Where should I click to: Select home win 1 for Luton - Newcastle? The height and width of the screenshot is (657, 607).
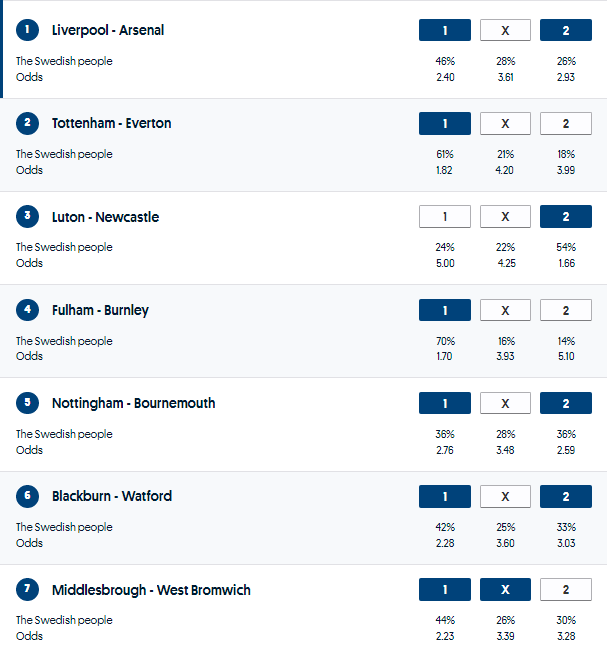coord(444,216)
